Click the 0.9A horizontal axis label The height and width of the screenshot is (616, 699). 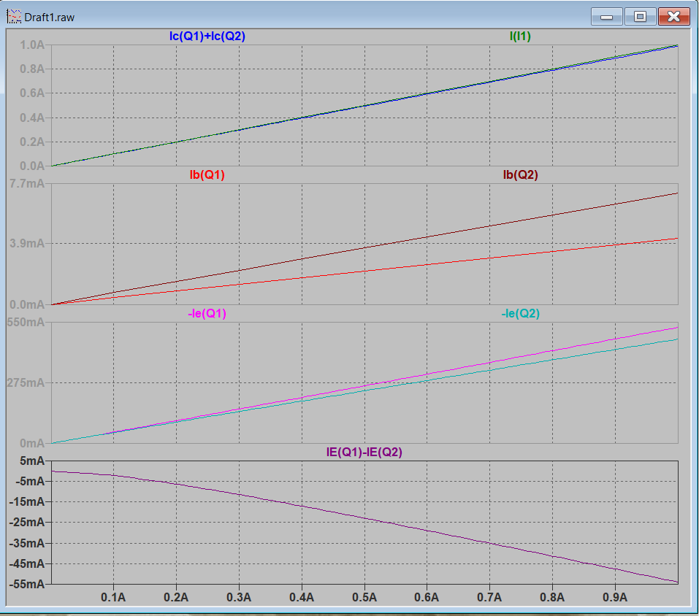click(x=615, y=597)
